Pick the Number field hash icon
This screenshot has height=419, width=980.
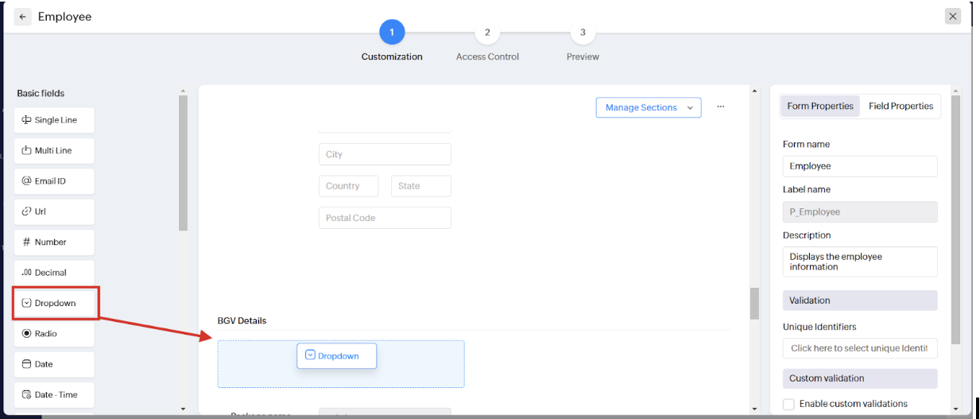[26, 242]
